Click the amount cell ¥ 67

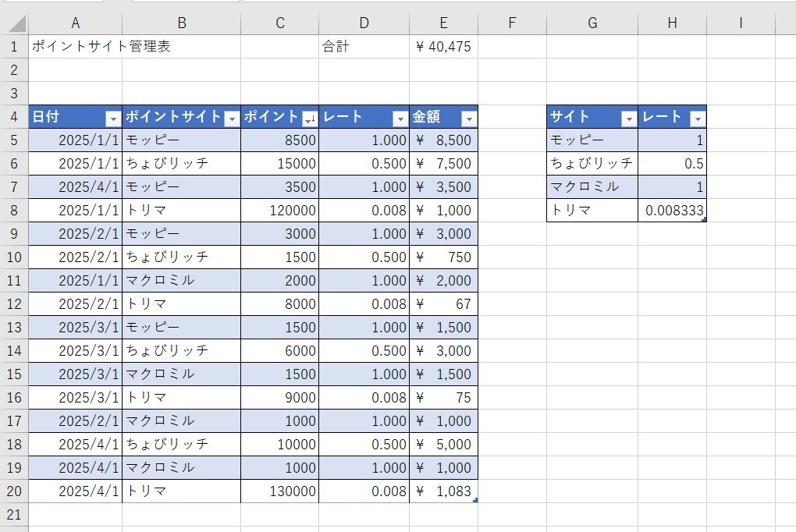pyautogui.click(x=444, y=304)
